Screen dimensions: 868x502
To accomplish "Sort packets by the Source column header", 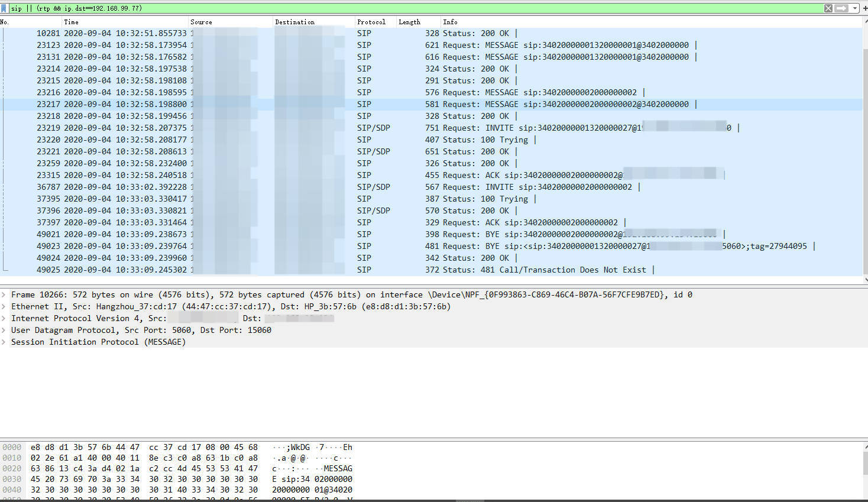I will pyautogui.click(x=231, y=22).
